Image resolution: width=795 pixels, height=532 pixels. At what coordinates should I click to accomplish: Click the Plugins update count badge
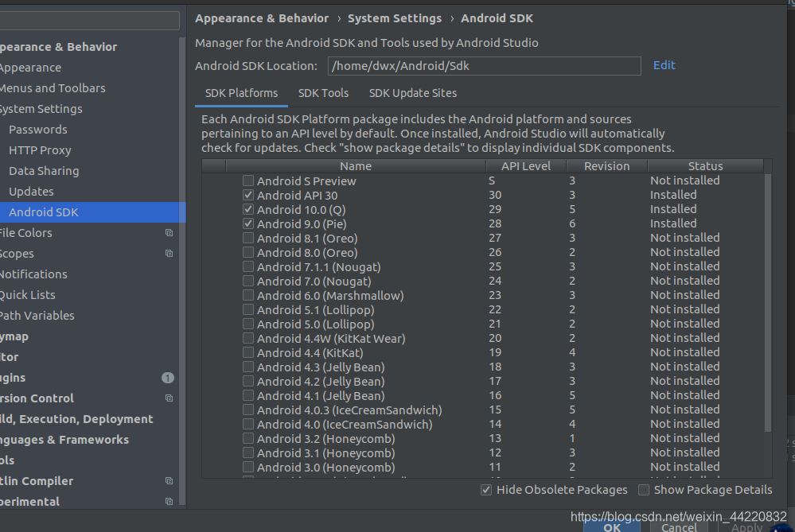[x=168, y=378]
